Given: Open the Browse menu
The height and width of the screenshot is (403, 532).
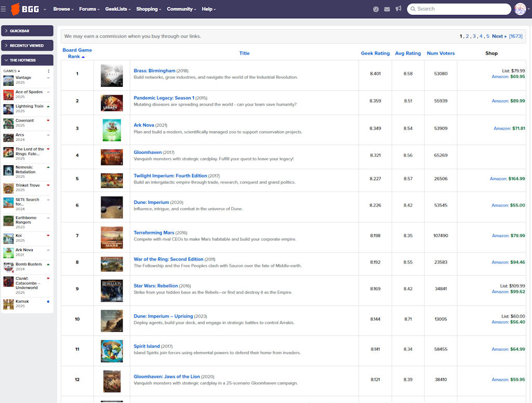Looking at the screenshot, I should click(x=63, y=9).
